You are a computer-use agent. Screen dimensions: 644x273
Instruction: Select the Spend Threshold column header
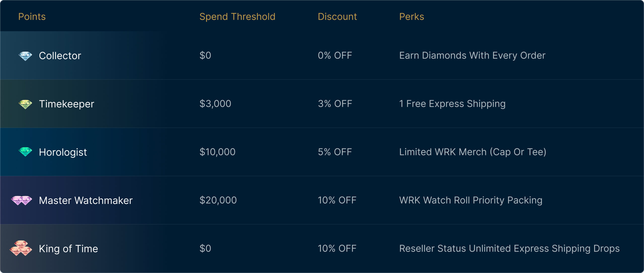237,17
